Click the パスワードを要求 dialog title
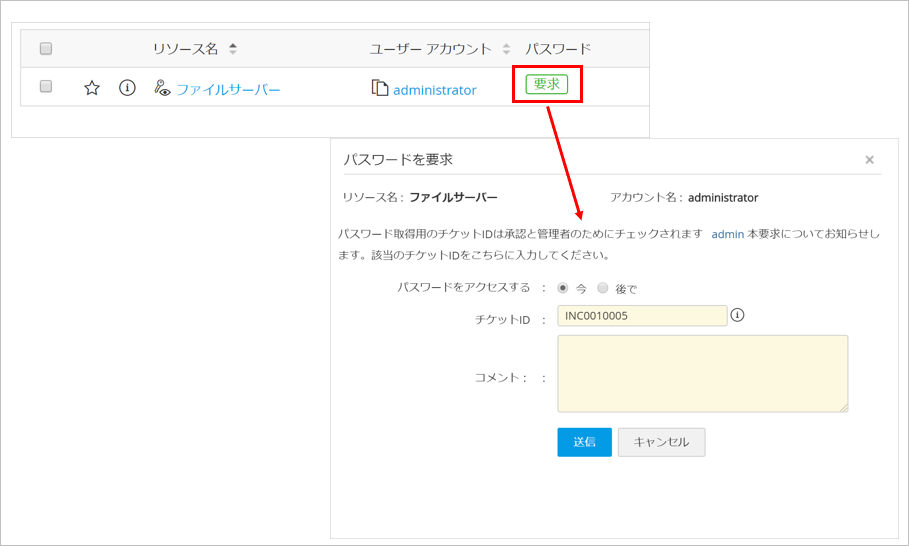The height and width of the screenshot is (546, 909). [398, 159]
